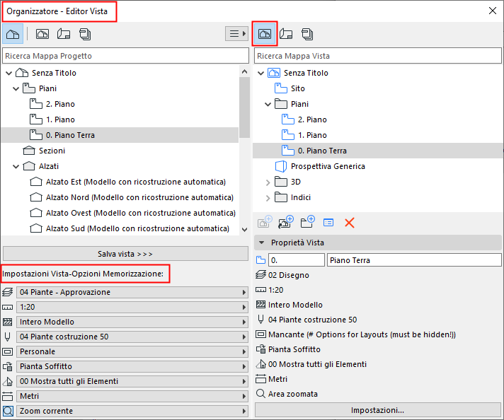Switch right pane to Layout Book icon
The width and height of the screenshot is (504, 420).
coord(286,34)
